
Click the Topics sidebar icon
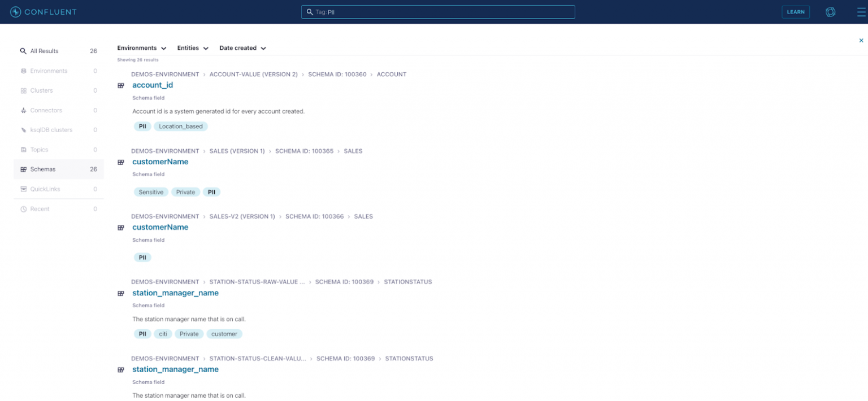point(24,150)
